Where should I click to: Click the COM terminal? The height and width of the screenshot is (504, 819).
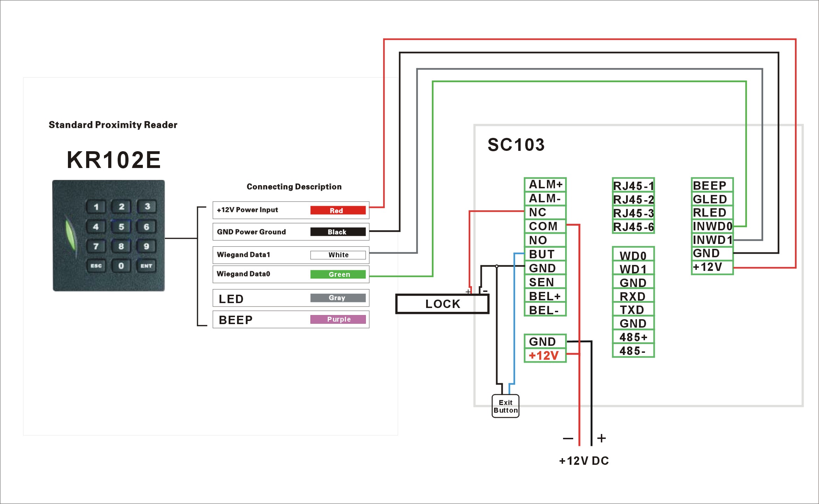pyautogui.click(x=545, y=226)
